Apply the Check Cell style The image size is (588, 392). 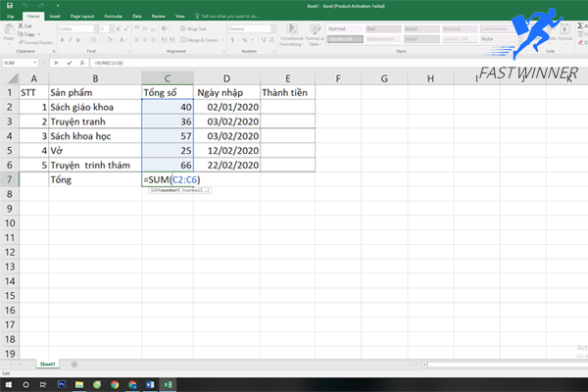pos(345,39)
